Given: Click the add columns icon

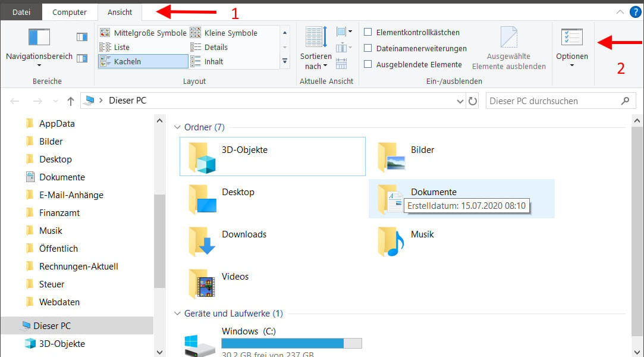Looking at the screenshot, I should [344, 48].
